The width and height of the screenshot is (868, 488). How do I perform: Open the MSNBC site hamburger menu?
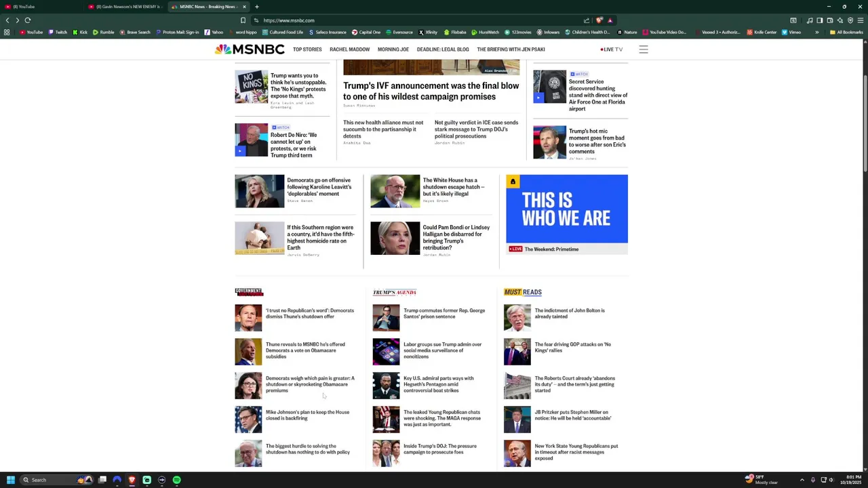tap(644, 49)
